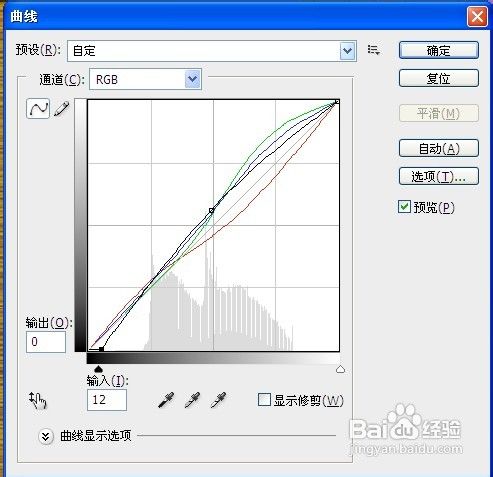This screenshot has width=493, height=477.
Task: Close the Curves dialog
Action: coord(477,16)
